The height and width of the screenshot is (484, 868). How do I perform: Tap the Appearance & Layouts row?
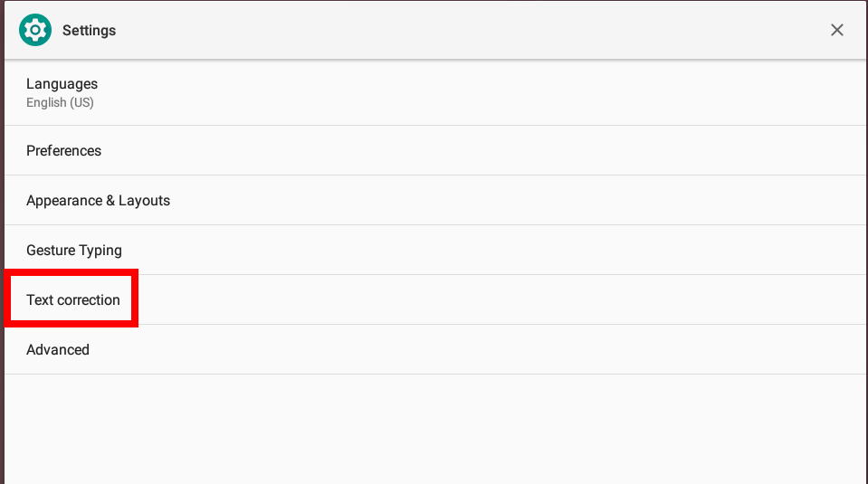click(x=434, y=200)
